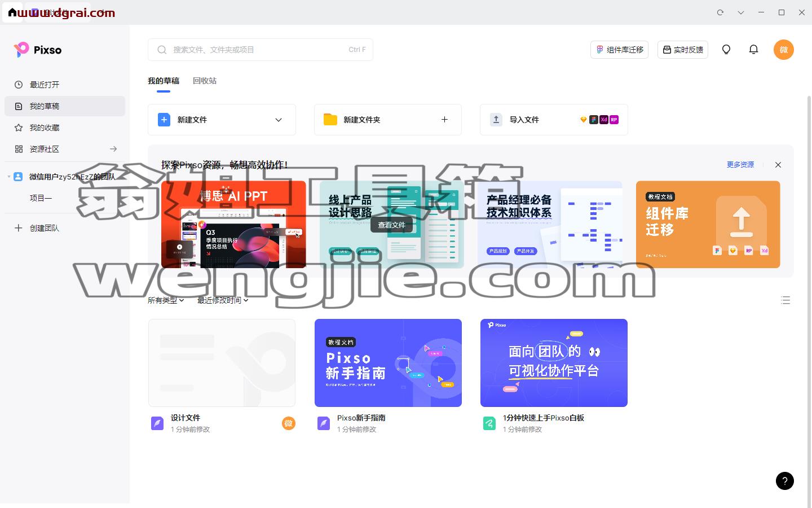This screenshot has width=812, height=508.
Task: Open the 最近修改时间 sort dropdown
Action: pos(223,300)
